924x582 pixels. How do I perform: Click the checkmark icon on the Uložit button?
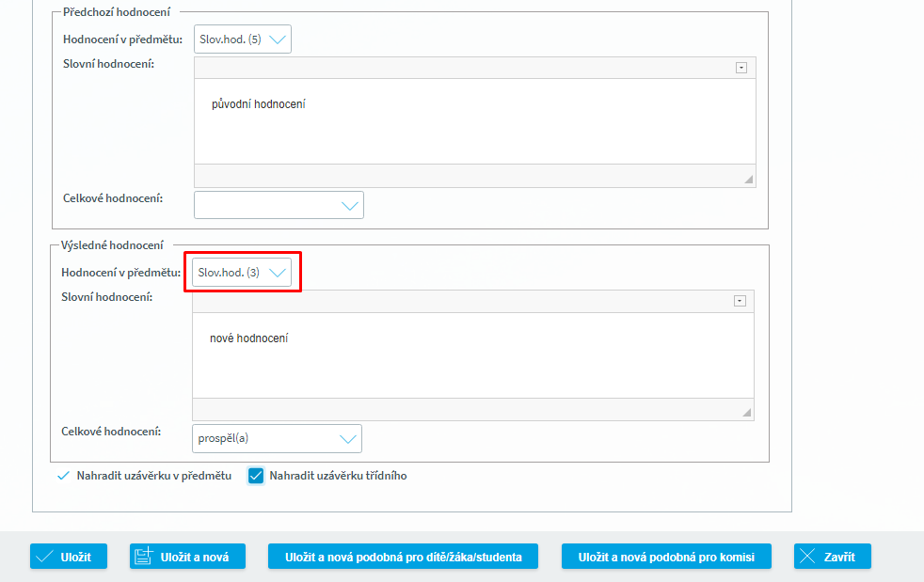pyautogui.click(x=44, y=557)
